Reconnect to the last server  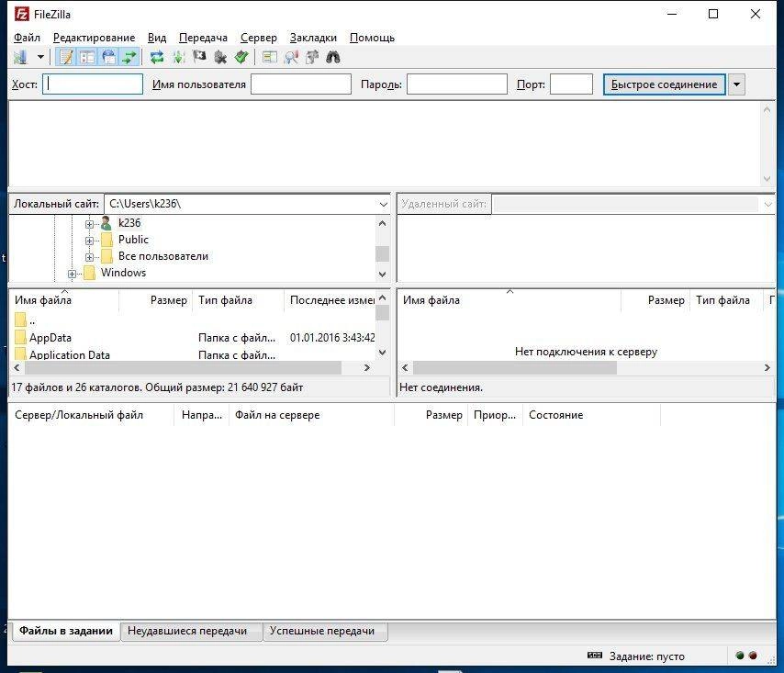point(241,58)
